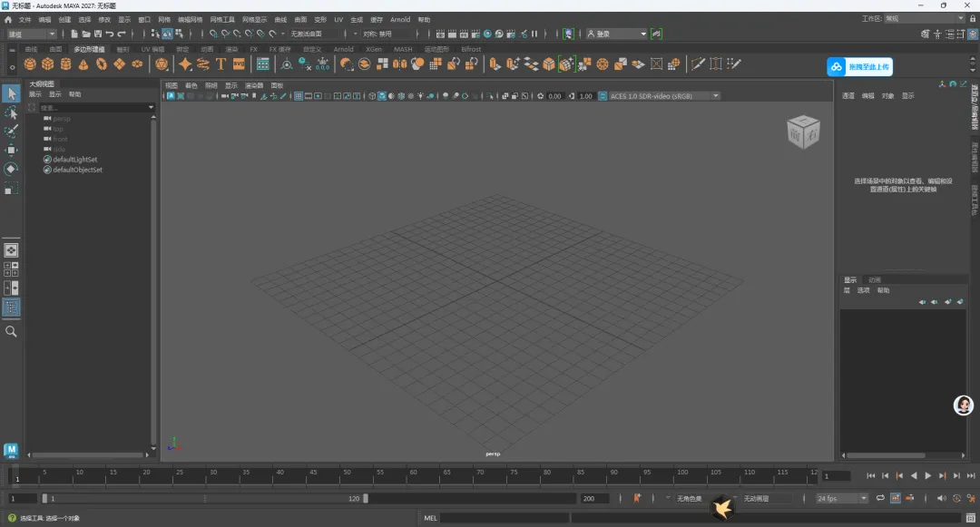This screenshot has width=980, height=527.
Task: Open the 24 fps frame rate dropdown
Action: click(841, 498)
